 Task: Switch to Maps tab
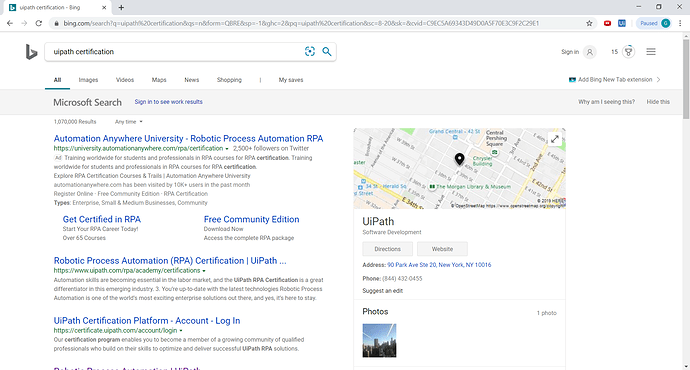(159, 80)
